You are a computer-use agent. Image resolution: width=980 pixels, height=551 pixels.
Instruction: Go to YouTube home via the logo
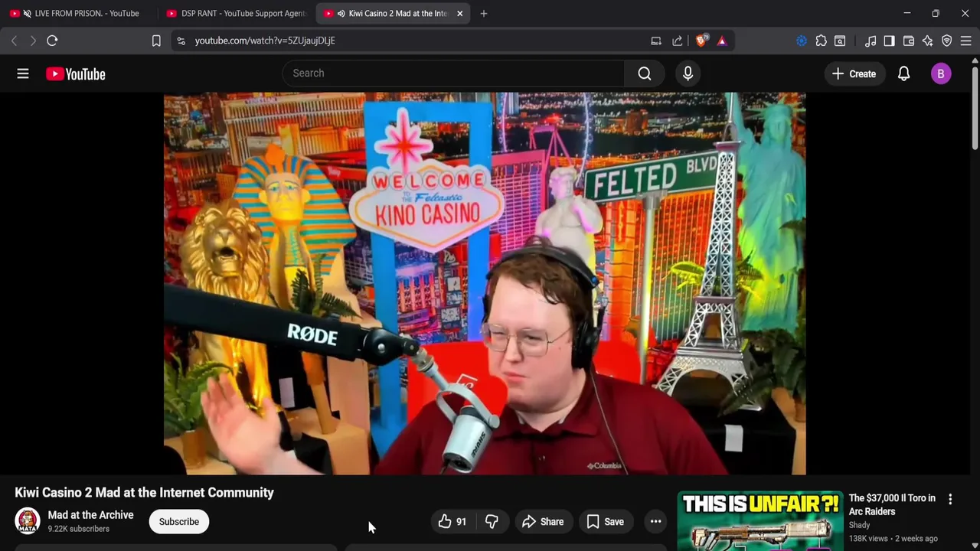coord(75,73)
